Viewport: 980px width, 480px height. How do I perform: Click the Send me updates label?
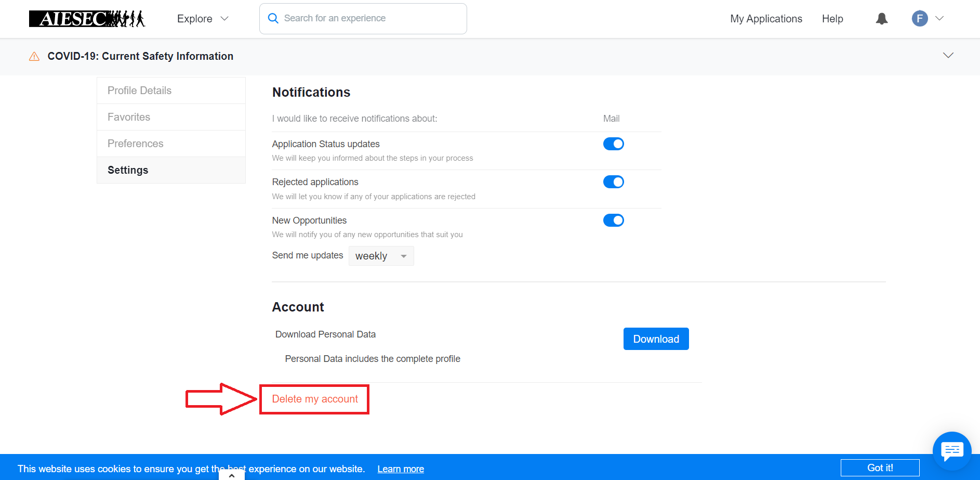coord(308,255)
